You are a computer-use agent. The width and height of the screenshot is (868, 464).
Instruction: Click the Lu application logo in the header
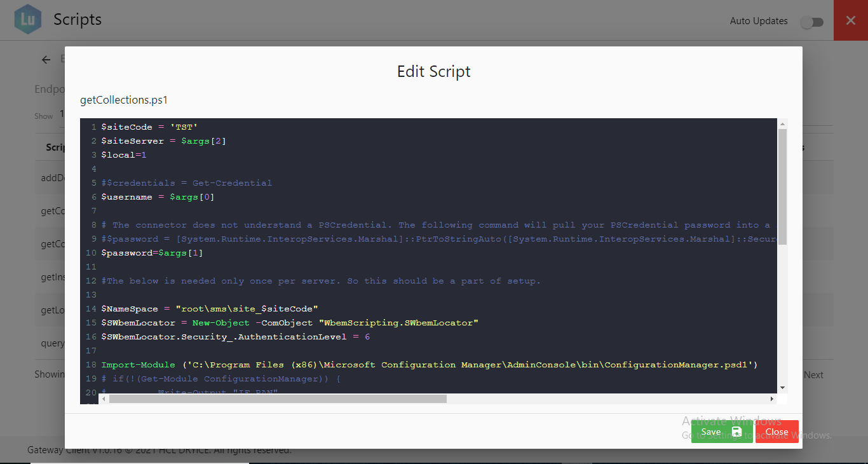click(27, 19)
